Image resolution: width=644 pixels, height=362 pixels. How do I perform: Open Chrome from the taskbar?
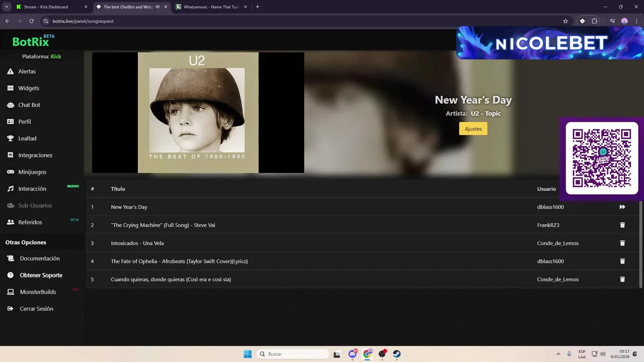368,354
